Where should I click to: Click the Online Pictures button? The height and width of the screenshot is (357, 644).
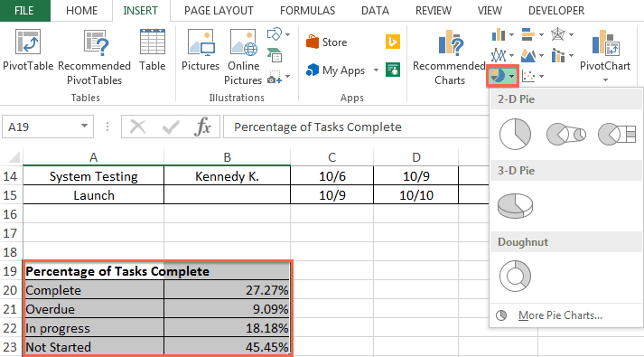pos(243,57)
